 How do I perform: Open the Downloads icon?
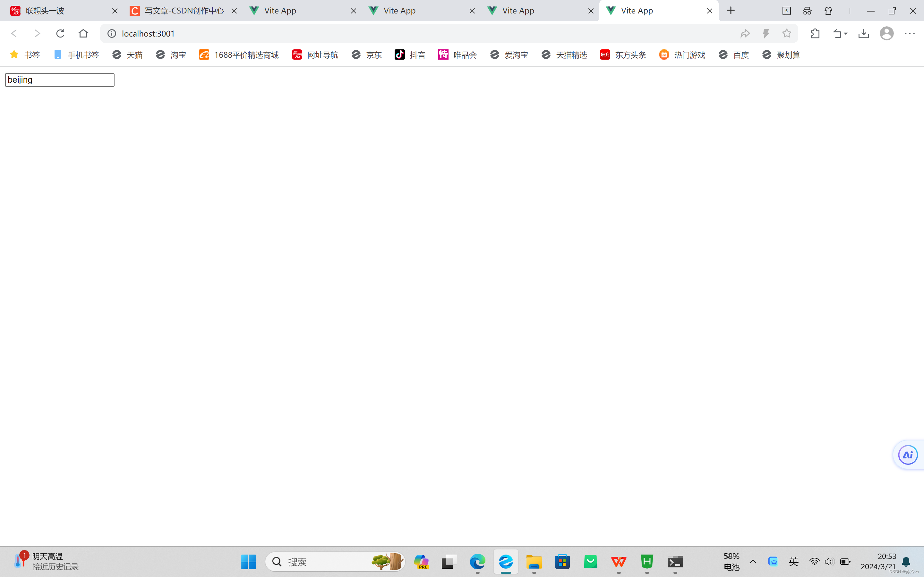tap(864, 33)
